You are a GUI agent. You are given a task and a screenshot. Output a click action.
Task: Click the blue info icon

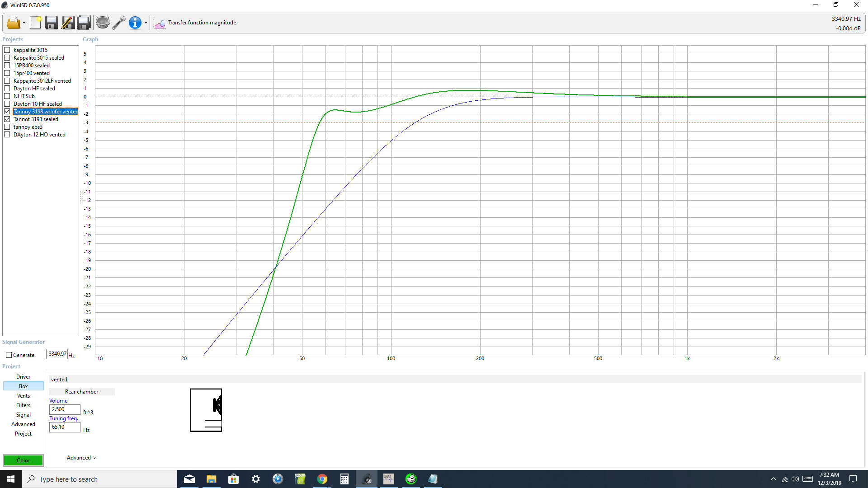(135, 23)
